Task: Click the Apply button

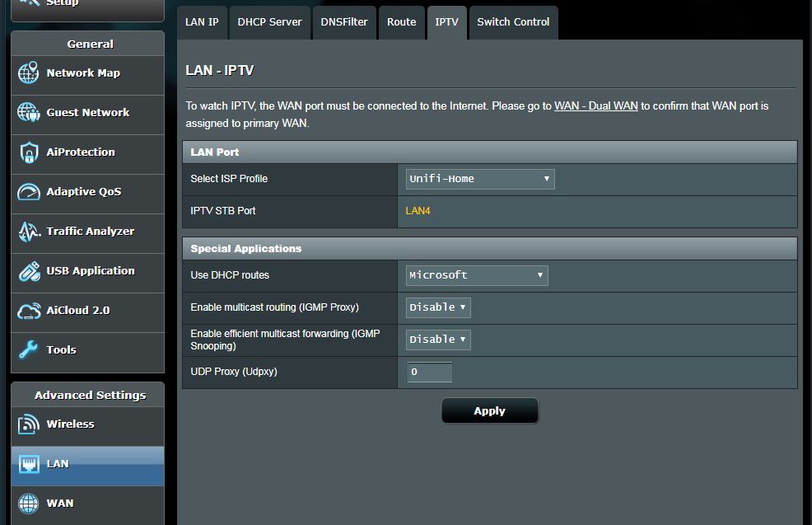Action: (489, 411)
